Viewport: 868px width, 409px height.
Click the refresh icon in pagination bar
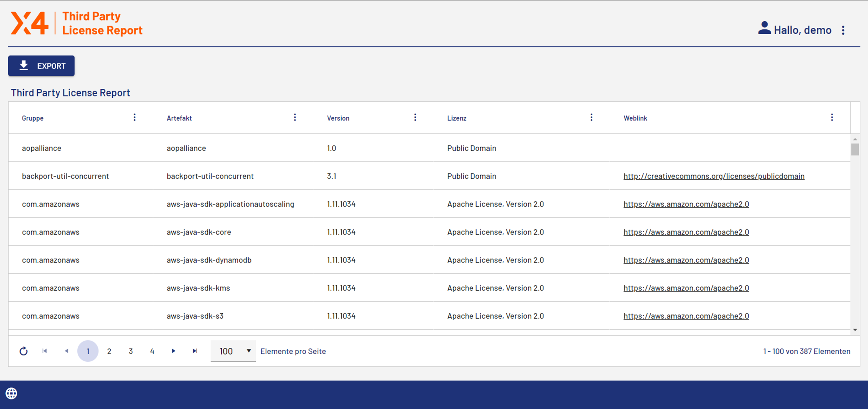point(23,351)
